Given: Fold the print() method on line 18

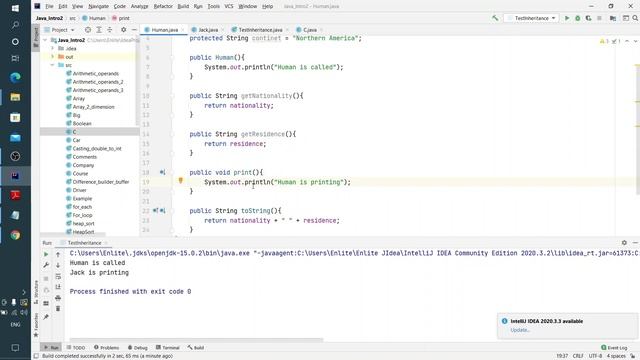Looking at the screenshot, I should (172, 173).
